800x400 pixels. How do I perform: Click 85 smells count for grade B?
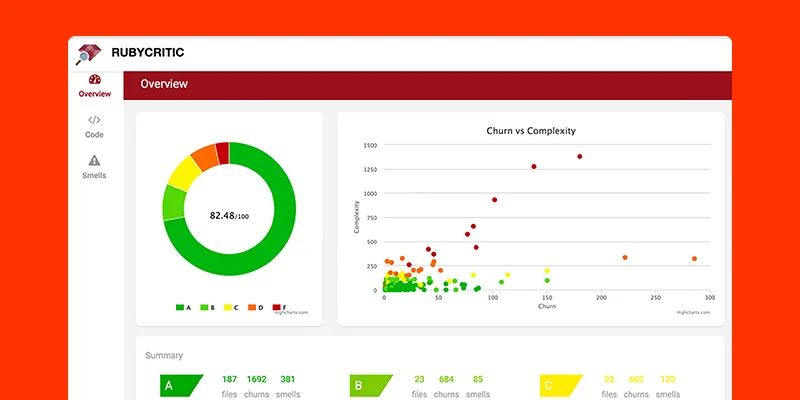tap(478, 380)
